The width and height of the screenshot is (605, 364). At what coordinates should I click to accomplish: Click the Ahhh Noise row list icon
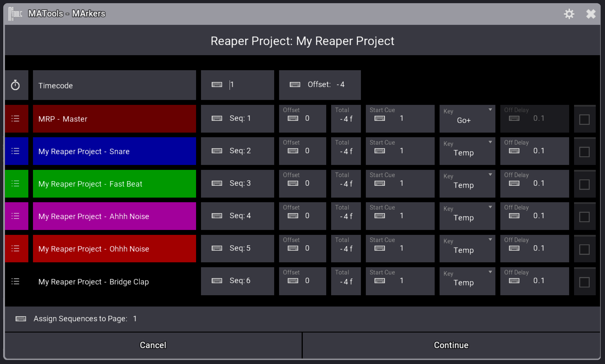(15, 216)
